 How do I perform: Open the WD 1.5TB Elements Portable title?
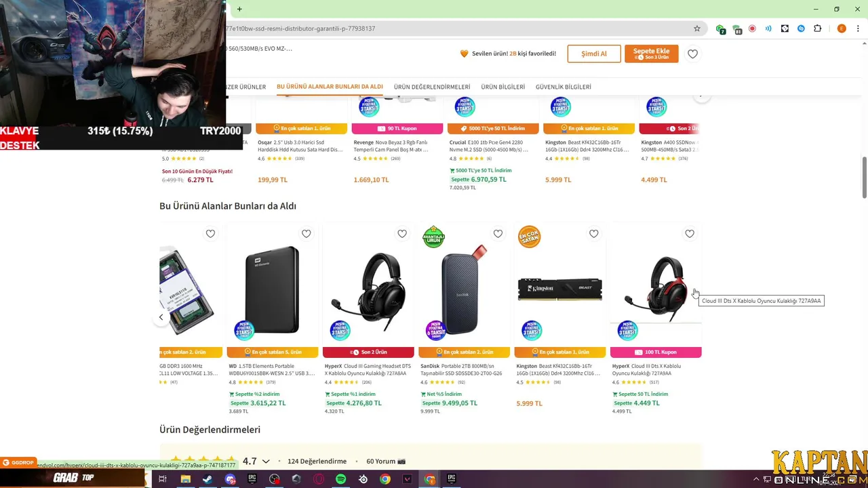272,369
